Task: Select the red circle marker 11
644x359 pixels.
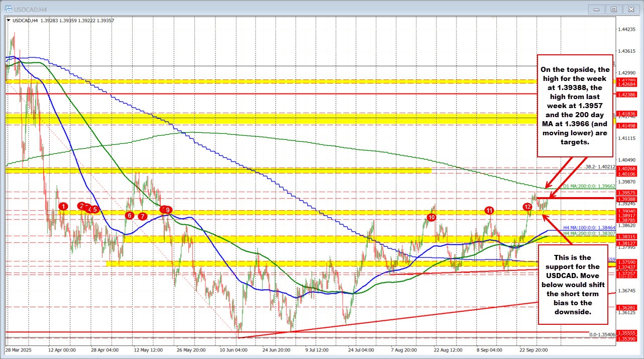Action: (489, 210)
